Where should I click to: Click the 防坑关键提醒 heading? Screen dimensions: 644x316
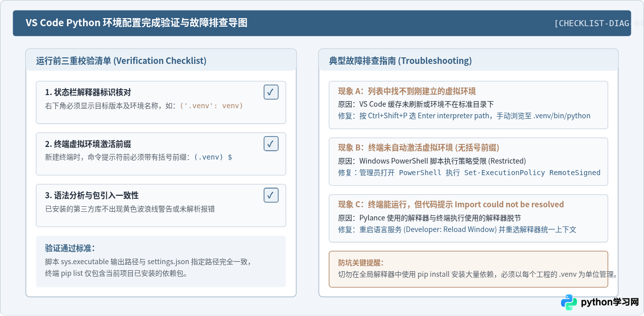click(361, 263)
